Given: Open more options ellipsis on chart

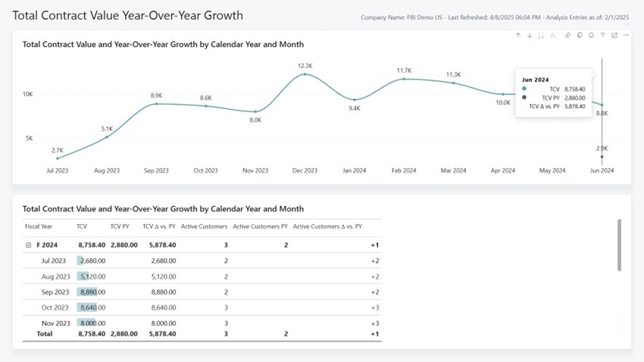Looking at the screenshot, I should point(626,36).
